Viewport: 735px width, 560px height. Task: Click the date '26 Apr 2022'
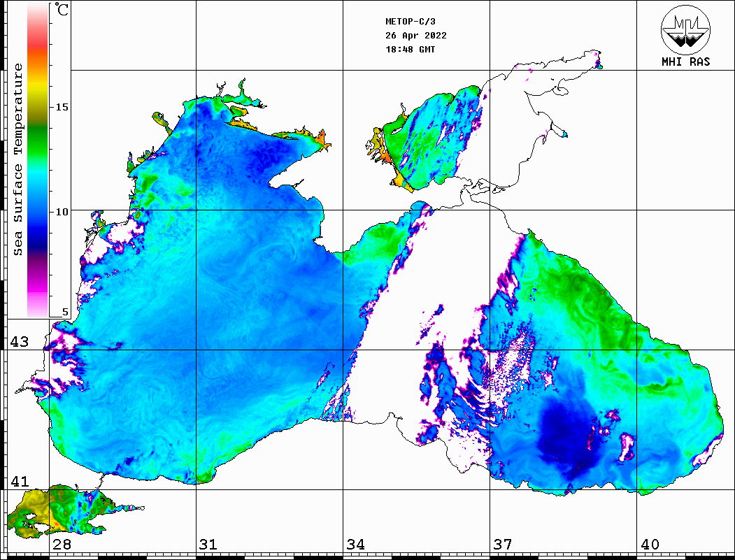(x=416, y=36)
